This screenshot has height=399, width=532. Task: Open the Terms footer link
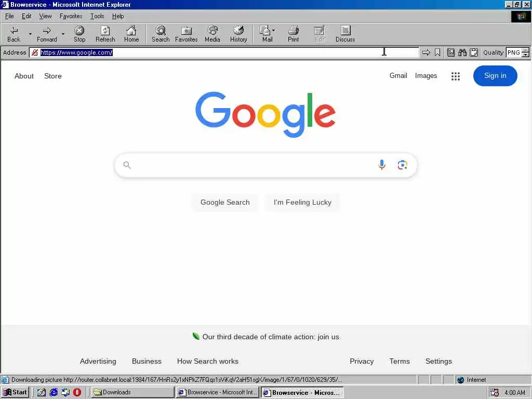click(x=400, y=362)
